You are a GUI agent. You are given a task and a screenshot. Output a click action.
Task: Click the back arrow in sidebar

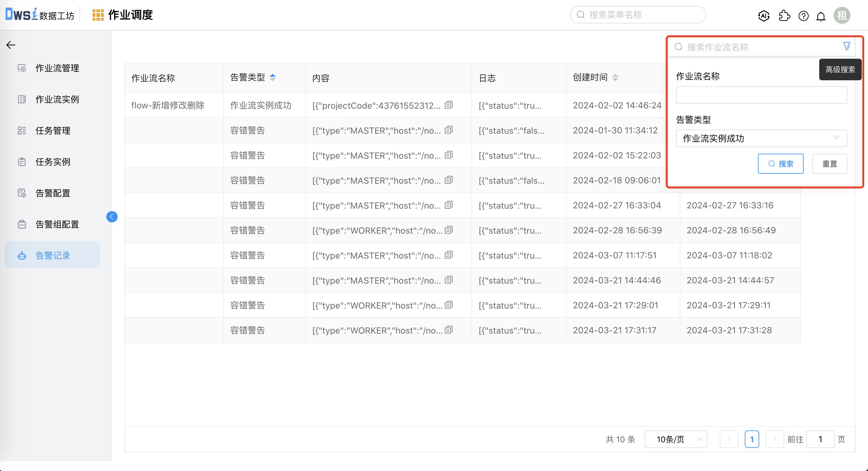coord(11,45)
